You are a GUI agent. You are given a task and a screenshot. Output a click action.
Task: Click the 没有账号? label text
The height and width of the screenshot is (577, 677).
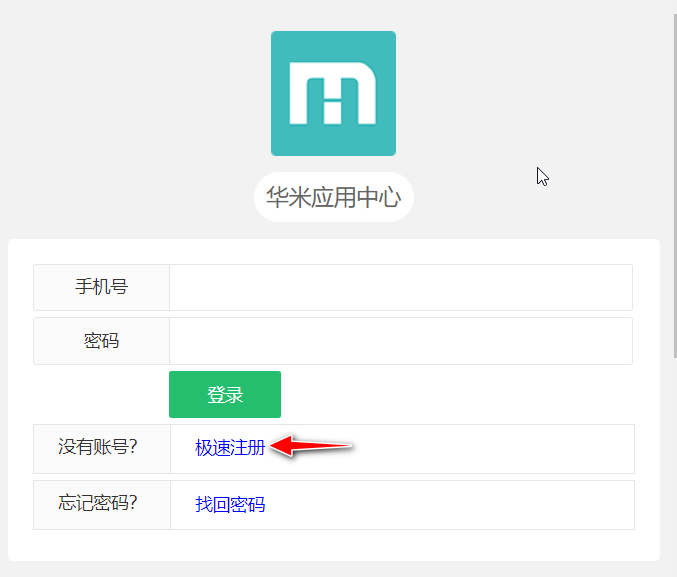point(98,447)
